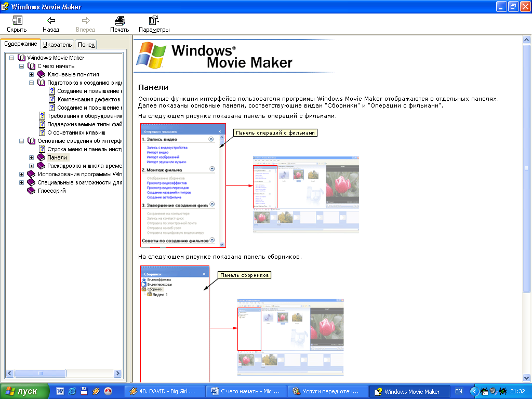Screen dimensions: 532x399
Task: Click the upper Movie Maker window thumbnail
Action: tap(305, 194)
